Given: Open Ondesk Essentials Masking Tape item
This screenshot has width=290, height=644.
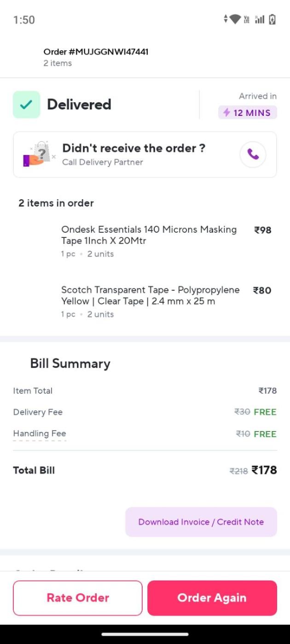Looking at the screenshot, I should click(x=149, y=235).
